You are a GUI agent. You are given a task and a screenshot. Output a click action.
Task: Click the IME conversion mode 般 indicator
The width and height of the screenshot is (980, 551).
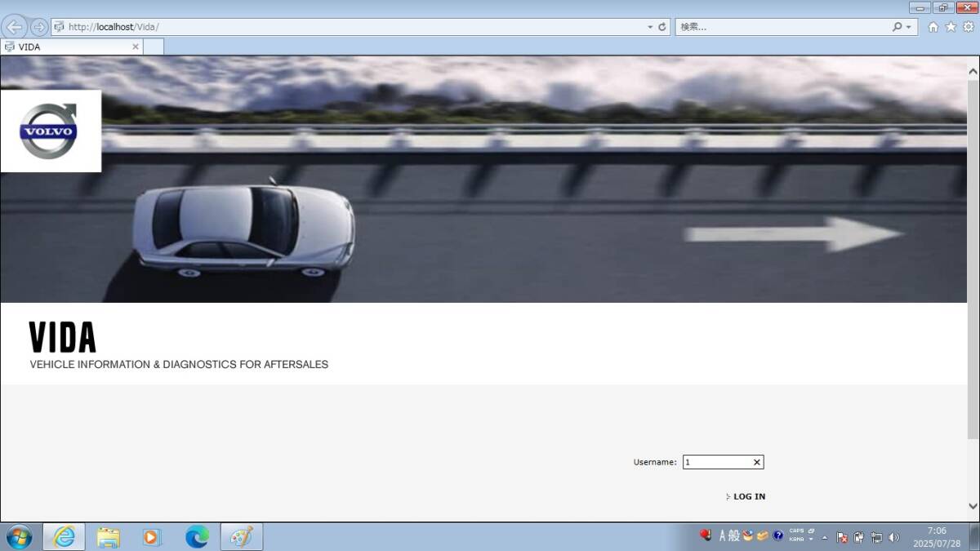733,536
